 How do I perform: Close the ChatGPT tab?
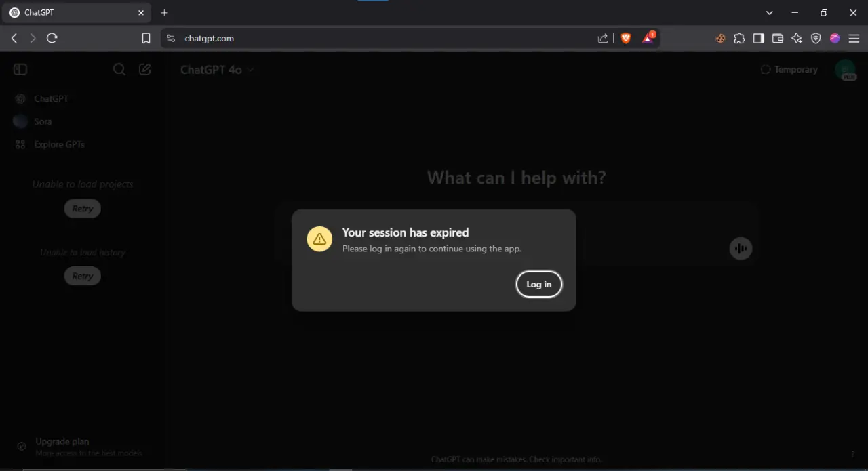141,13
